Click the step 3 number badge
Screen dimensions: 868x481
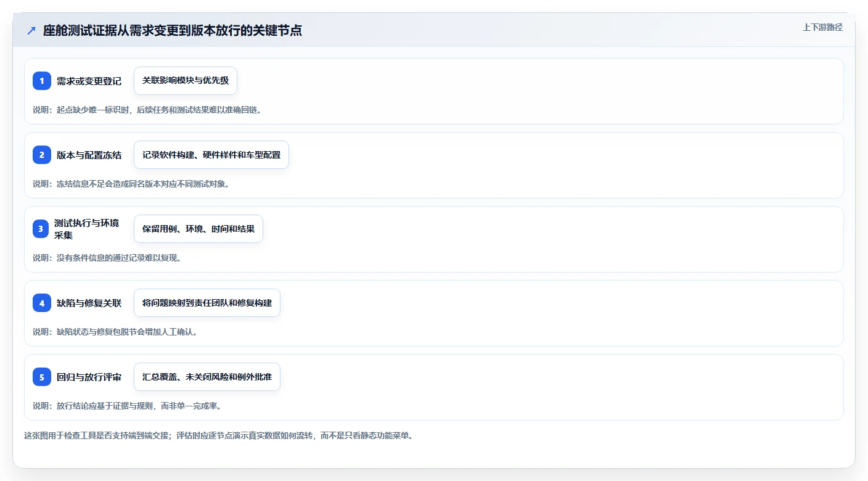[42, 229]
